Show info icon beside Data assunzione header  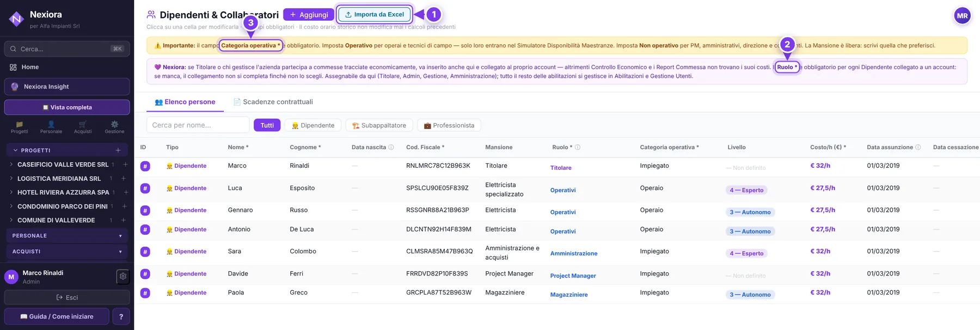pyautogui.click(x=918, y=148)
